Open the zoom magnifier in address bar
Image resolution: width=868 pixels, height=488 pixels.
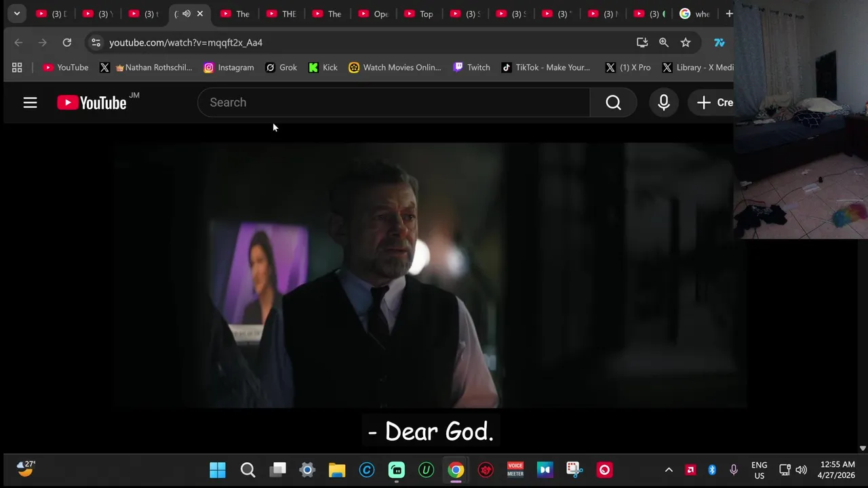point(664,43)
